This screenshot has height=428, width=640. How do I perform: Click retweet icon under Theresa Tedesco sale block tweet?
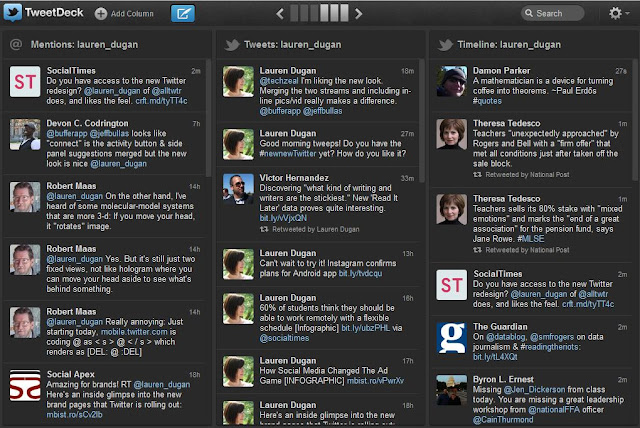[x=477, y=175]
